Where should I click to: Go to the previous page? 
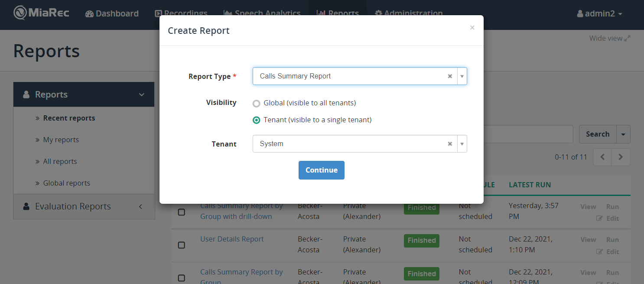tap(602, 157)
